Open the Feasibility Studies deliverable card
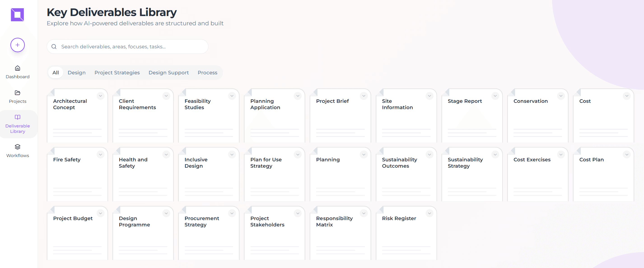Screen dimensions: 644x268 point(209,116)
